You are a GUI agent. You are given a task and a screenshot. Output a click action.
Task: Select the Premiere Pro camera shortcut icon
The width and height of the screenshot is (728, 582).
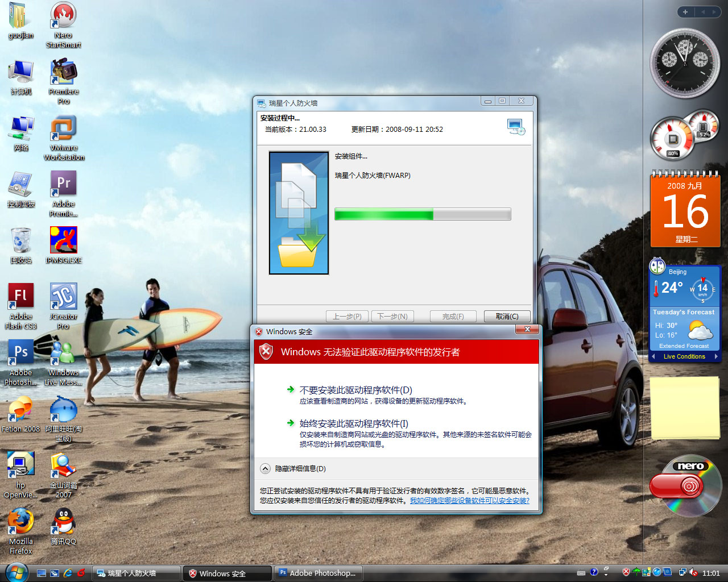point(64,81)
